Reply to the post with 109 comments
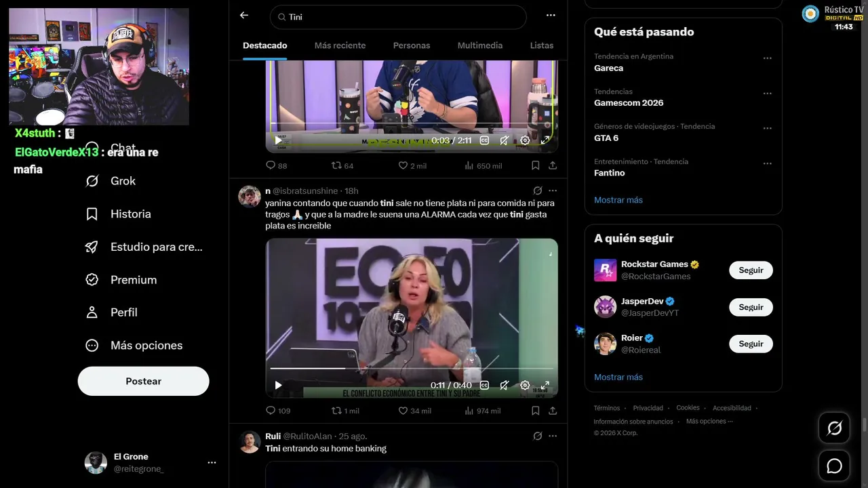 (278, 411)
